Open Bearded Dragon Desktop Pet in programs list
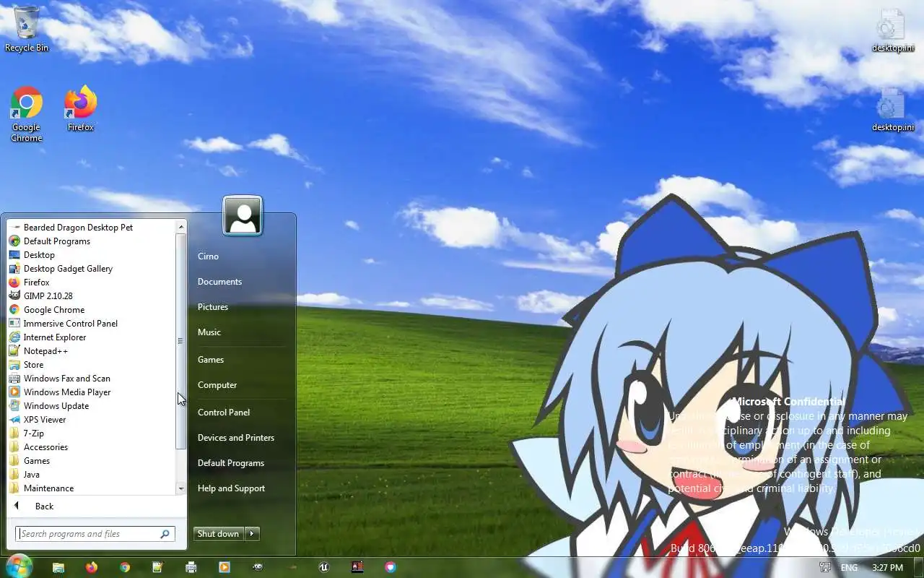 [x=91, y=227]
